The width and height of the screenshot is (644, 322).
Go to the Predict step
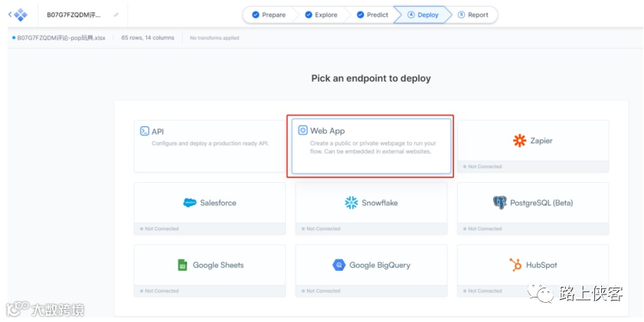click(x=372, y=15)
